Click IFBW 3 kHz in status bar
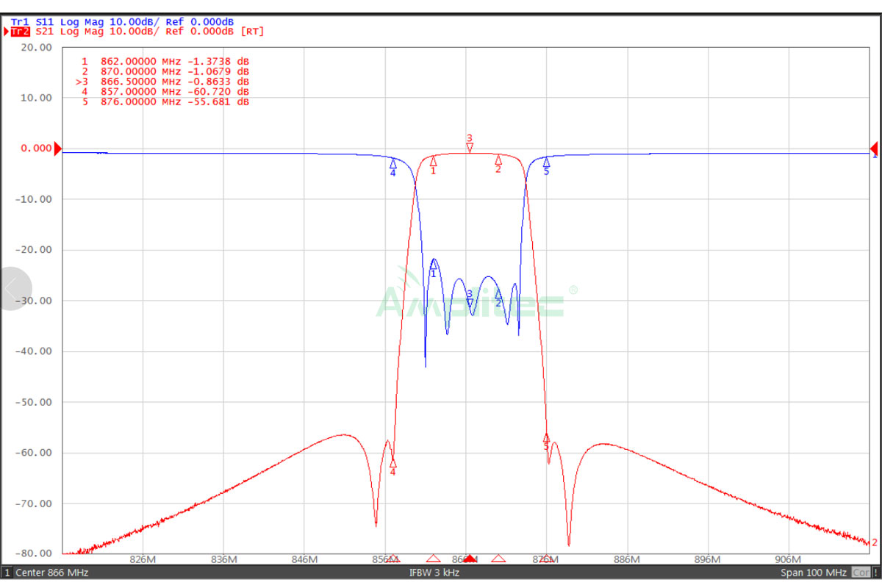The width and height of the screenshot is (882, 588). [x=435, y=573]
